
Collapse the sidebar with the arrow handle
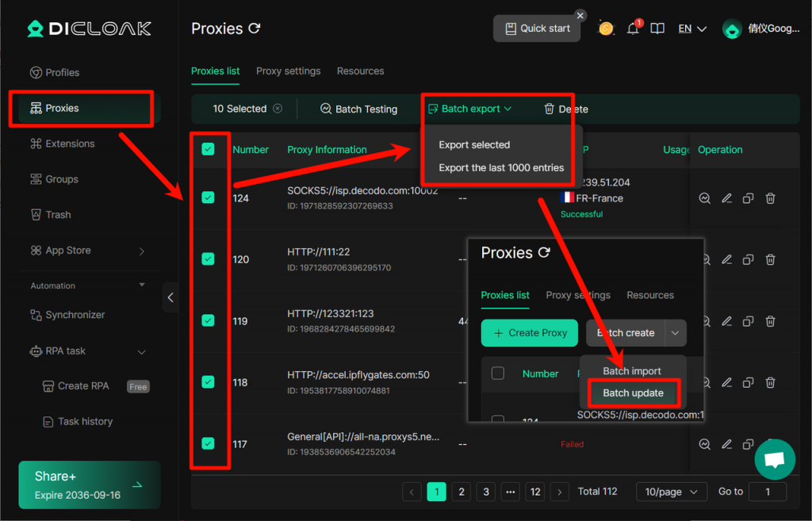coord(170,297)
